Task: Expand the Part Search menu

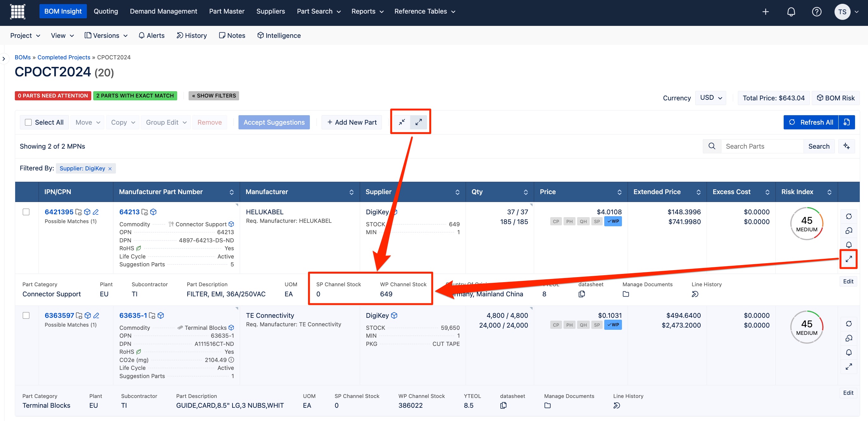Action: click(x=319, y=11)
